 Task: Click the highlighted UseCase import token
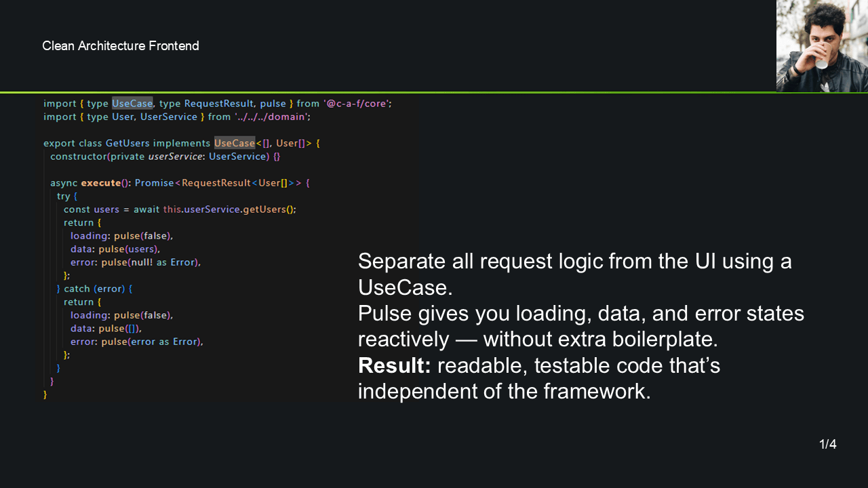(x=132, y=103)
